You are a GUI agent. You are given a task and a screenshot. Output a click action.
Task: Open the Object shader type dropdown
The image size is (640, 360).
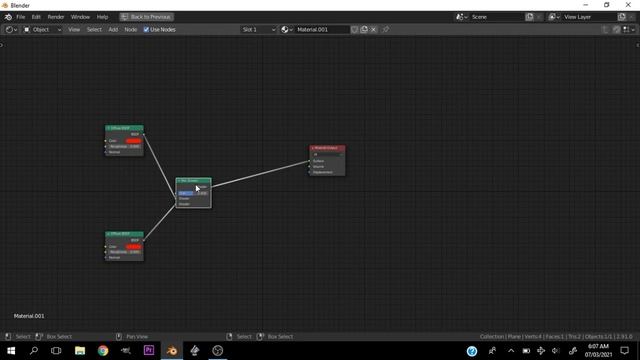pyautogui.click(x=42, y=30)
